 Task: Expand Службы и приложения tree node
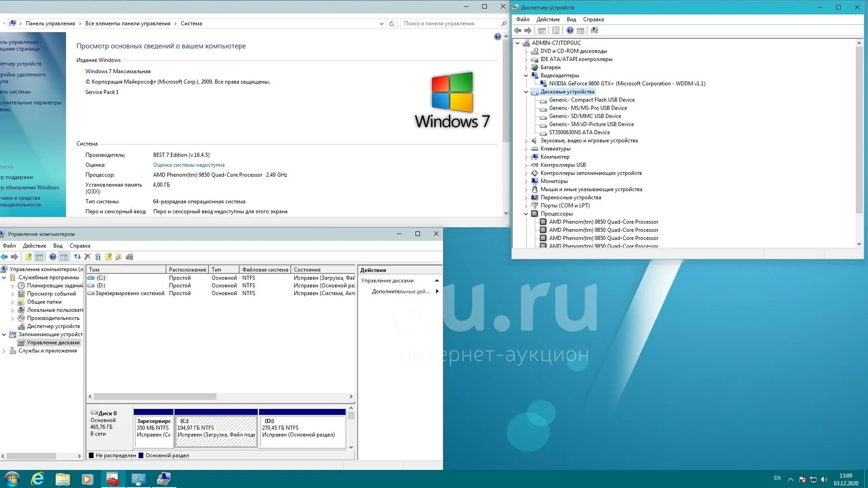click(x=4, y=351)
